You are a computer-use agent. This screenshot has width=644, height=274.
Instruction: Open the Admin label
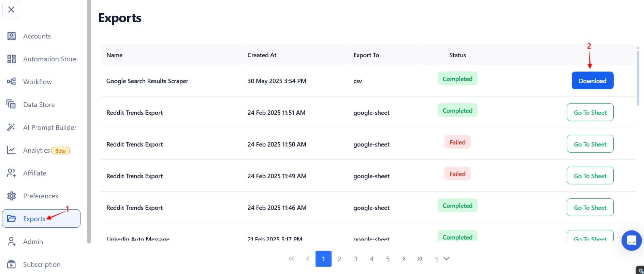click(33, 242)
